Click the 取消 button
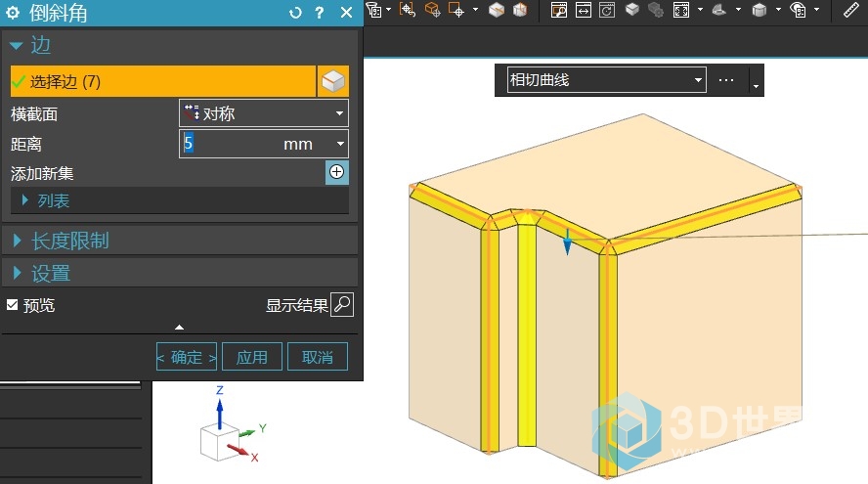Image resolution: width=868 pixels, height=484 pixels. [318, 357]
